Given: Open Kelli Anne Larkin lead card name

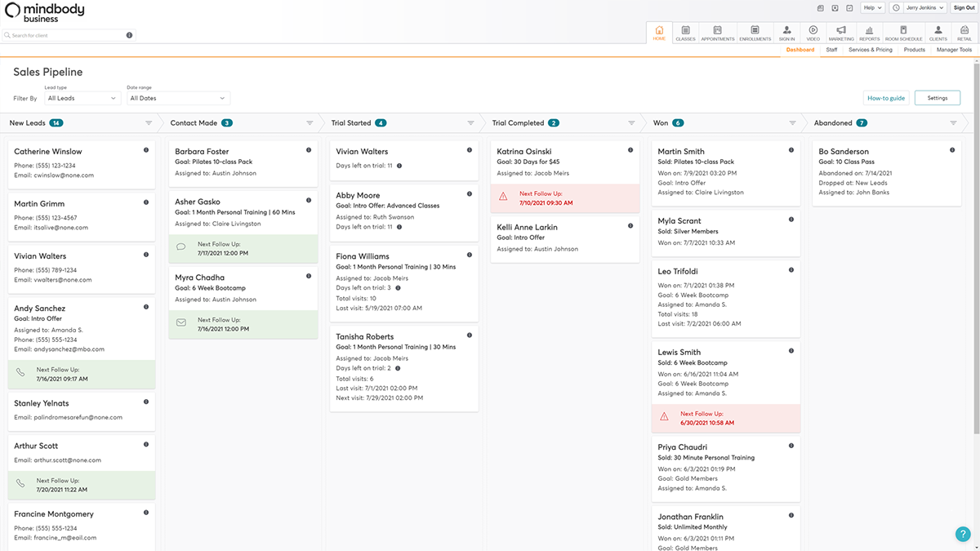Looking at the screenshot, I should (x=527, y=227).
